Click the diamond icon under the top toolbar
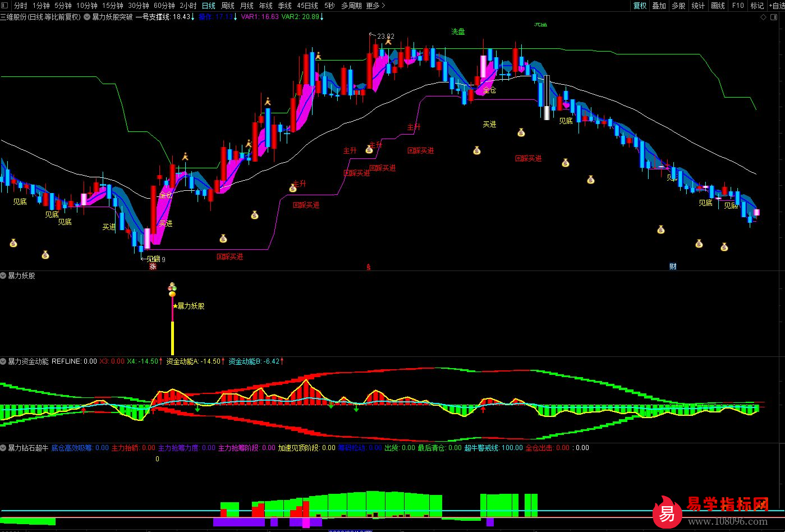This screenshot has width=785, height=532. coord(763,17)
